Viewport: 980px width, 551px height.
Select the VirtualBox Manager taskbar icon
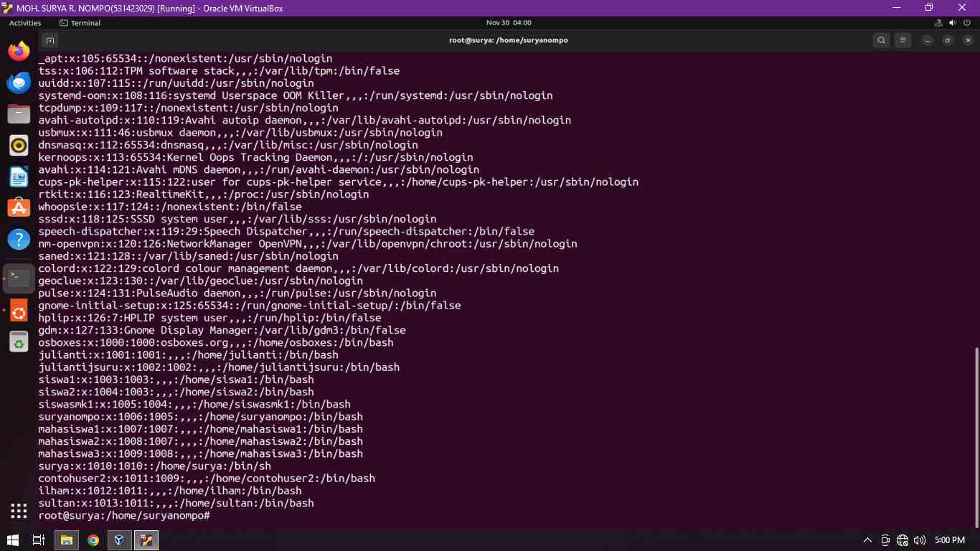[119, 540]
